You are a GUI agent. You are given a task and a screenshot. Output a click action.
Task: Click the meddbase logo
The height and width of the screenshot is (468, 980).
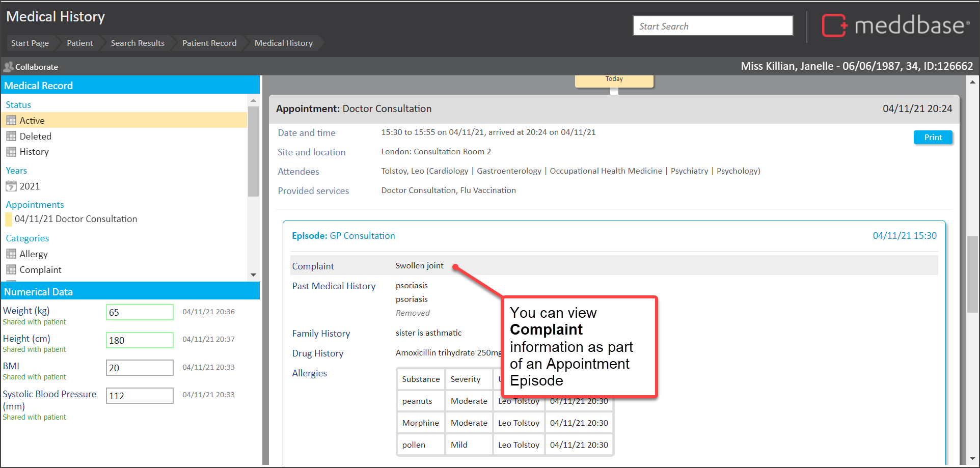895,25
